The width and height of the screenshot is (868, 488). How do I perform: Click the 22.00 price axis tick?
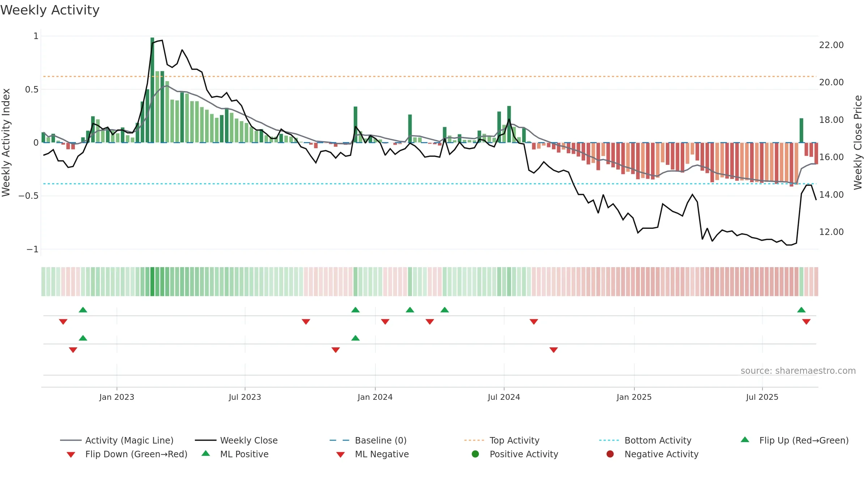click(831, 45)
